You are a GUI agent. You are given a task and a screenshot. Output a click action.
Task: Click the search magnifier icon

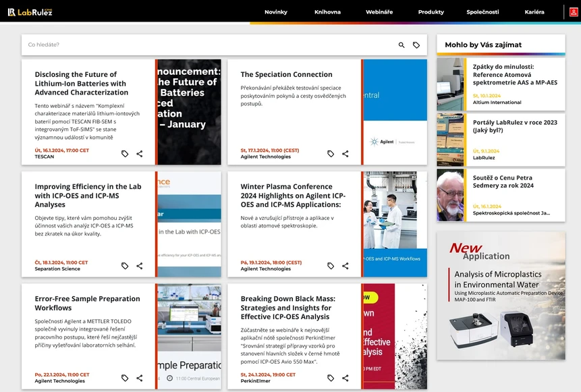pos(402,45)
